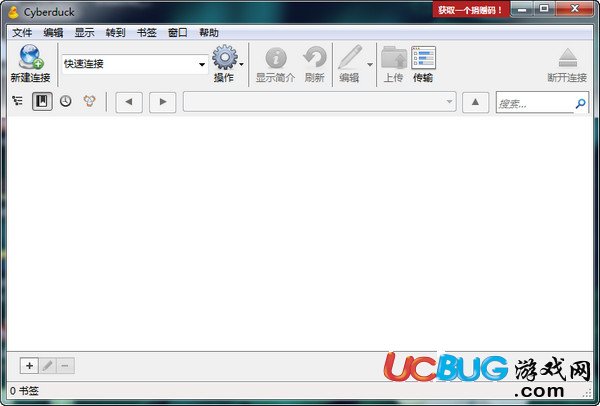Open the Transfers (传输) list icon
The height and width of the screenshot is (406, 600).
coord(423,58)
